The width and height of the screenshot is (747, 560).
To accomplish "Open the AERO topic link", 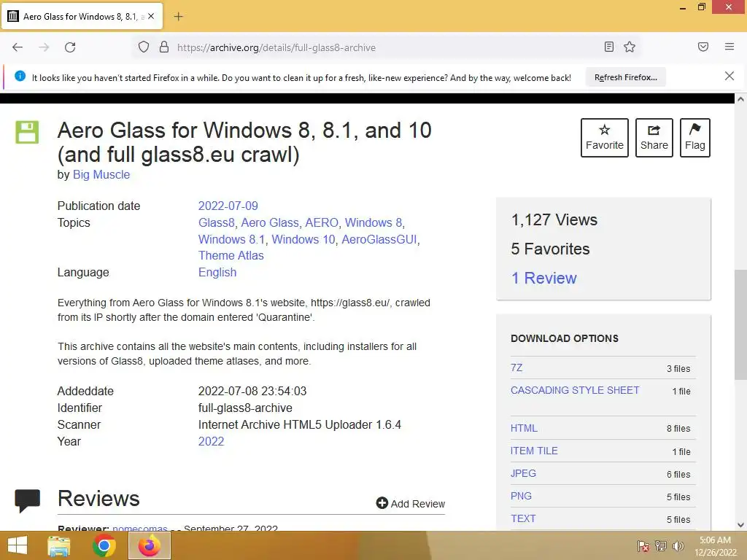I will click(x=322, y=222).
